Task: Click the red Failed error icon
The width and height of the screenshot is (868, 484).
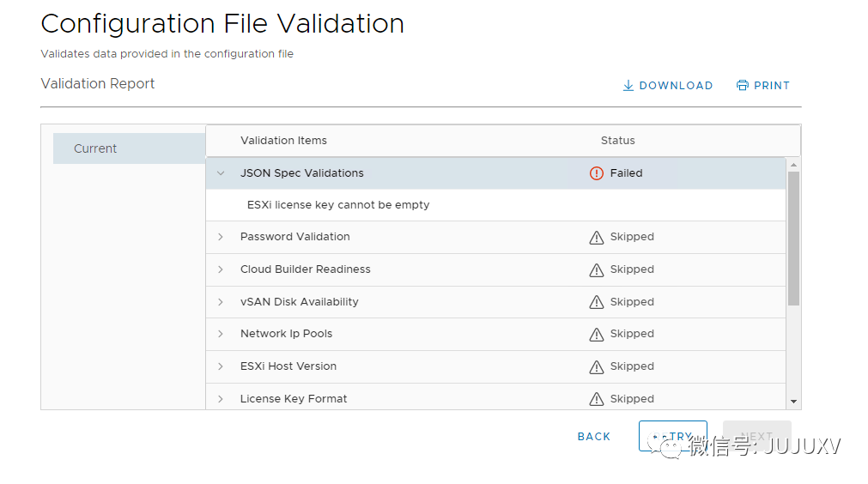Action: tap(597, 173)
